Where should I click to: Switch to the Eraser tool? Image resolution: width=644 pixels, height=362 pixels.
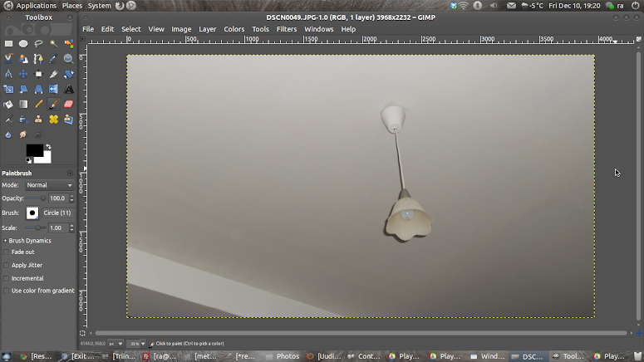pyautogui.click(x=68, y=104)
